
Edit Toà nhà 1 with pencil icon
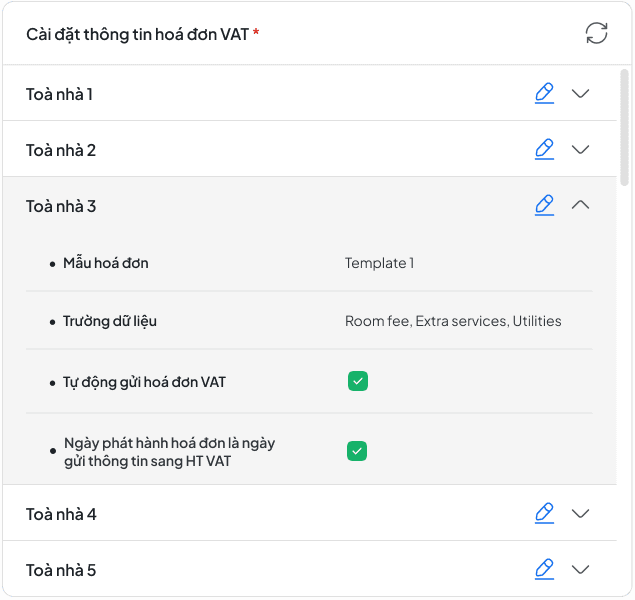(544, 94)
